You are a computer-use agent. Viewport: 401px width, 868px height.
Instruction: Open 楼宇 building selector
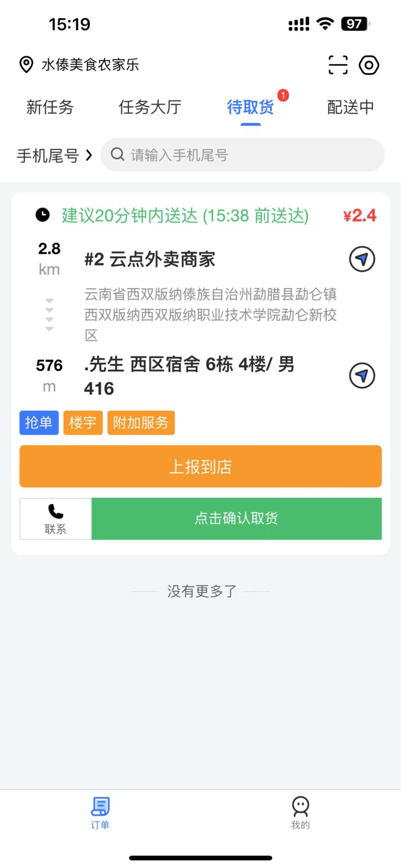point(82,422)
